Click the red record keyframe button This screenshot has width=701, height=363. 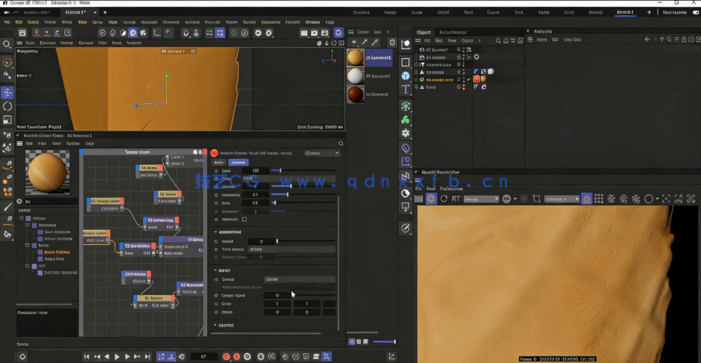[226, 356]
